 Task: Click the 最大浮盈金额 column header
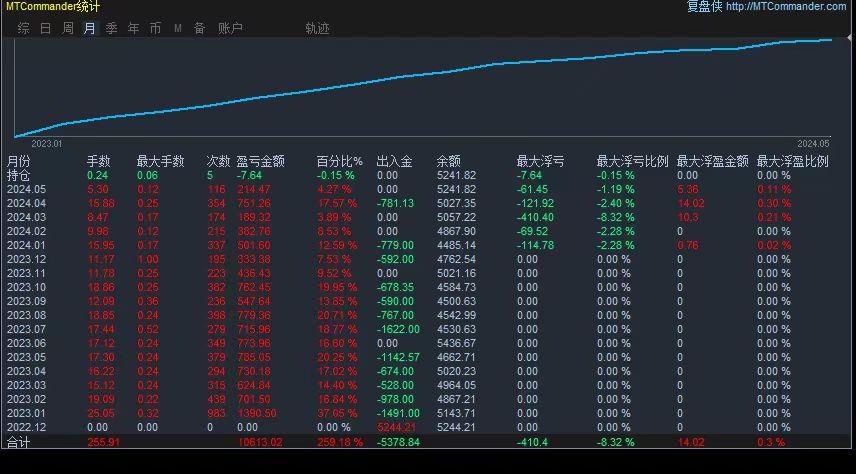[712, 162]
